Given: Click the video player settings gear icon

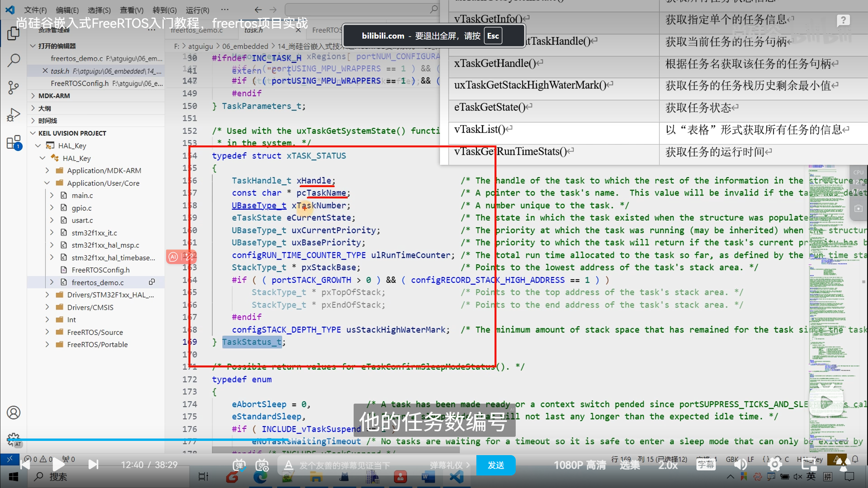Looking at the screenshot, I should coord(774,465).
